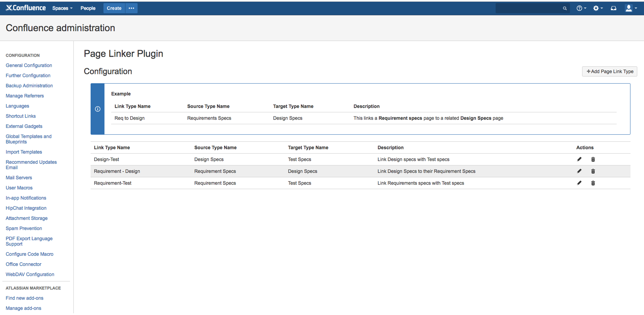Viewport: 644px width, 315px height.
Task: Open Mail Servers settings
Action: pos(19,178)
